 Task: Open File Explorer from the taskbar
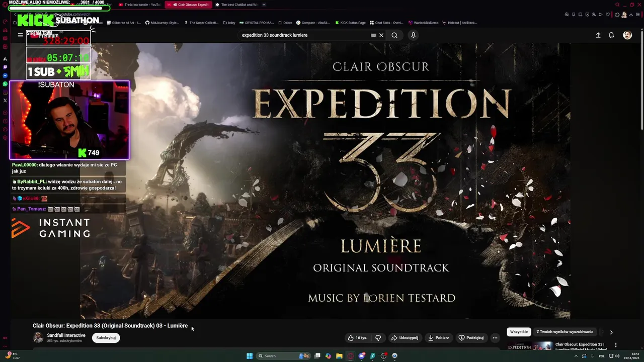[339, 356]
